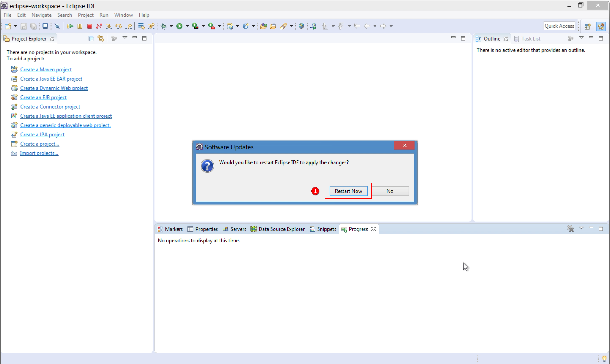Viewport: 610px width, 364px height.
Task: Click the Search flashlight toolbar icon
Action: [283, 26]
